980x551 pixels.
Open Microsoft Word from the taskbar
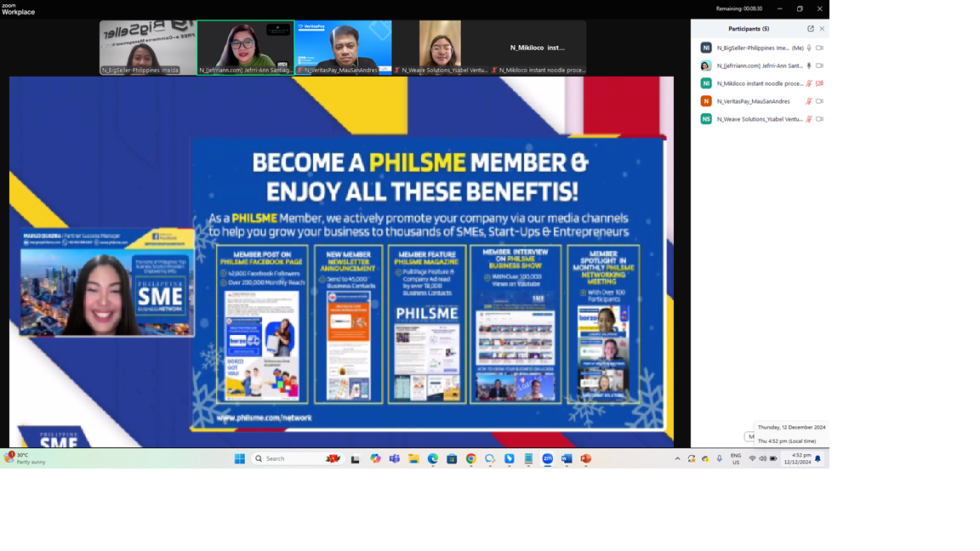coord(567,459)
